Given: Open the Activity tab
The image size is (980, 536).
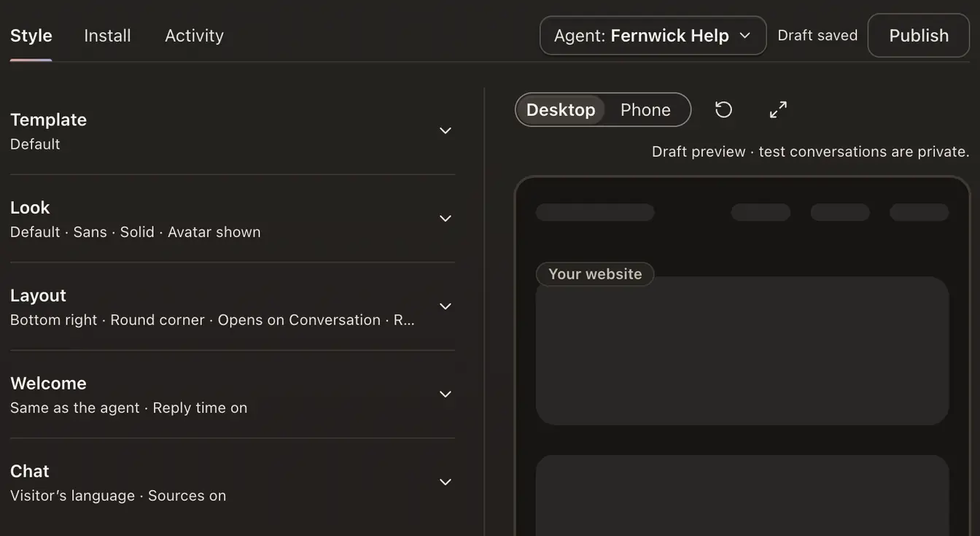Looking at the screenshot, I should click(x=194, y=36).
